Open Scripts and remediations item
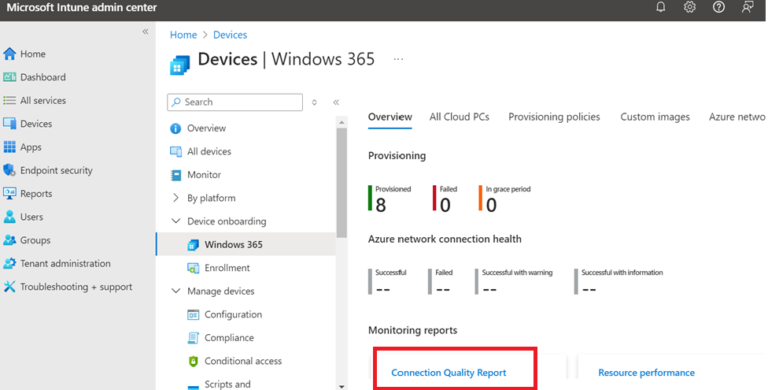Viewport: 768px width, 390px height. click(227, 385)
